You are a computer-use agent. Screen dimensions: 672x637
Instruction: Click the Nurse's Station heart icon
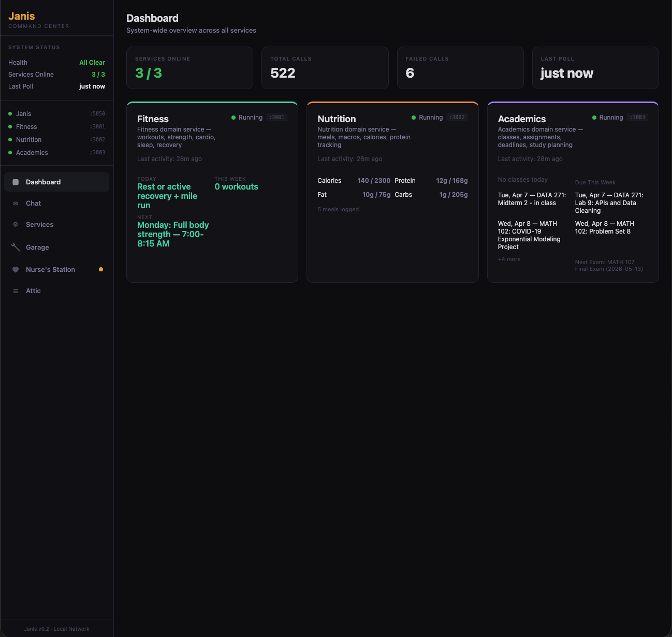click(16, 269)
